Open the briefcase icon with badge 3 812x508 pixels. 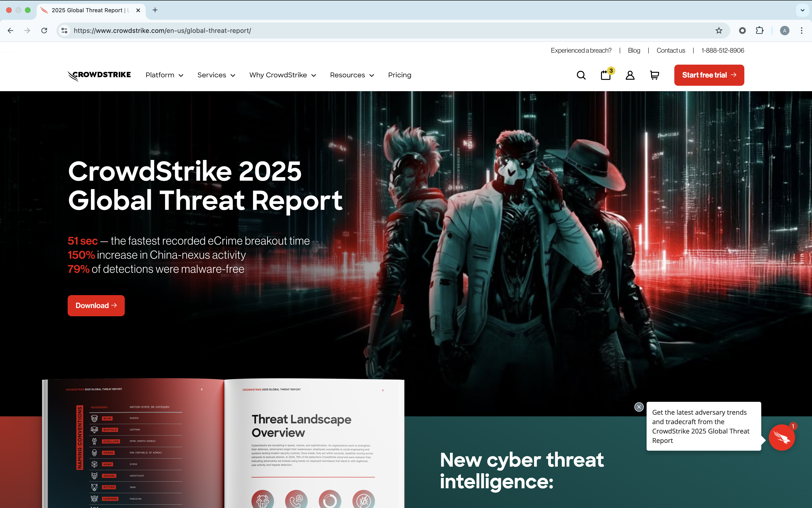[606, 75]
